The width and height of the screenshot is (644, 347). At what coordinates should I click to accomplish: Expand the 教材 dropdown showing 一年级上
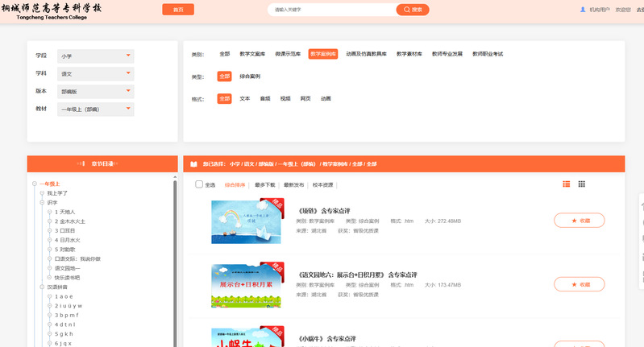[x=95, y=109]
